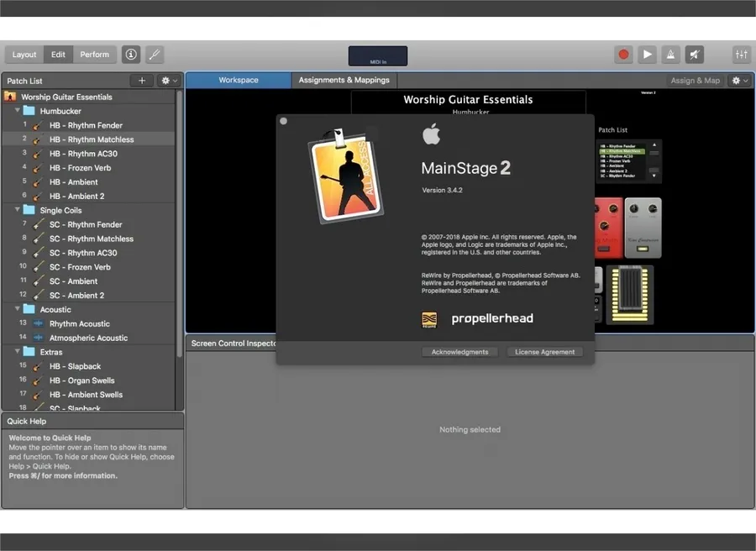This screenshot has width=756, height=551.
Task: Collapse the Extras set
Action: [18, 351]
